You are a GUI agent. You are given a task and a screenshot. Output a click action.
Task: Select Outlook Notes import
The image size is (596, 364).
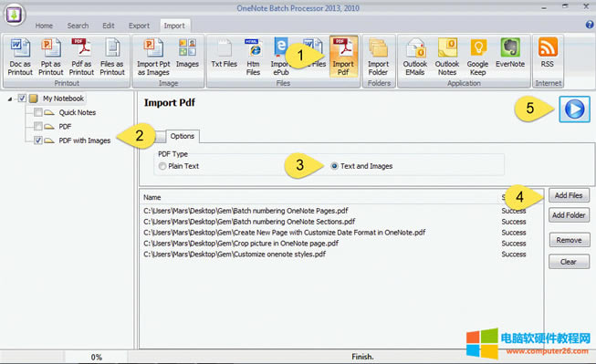click(447, 57)
